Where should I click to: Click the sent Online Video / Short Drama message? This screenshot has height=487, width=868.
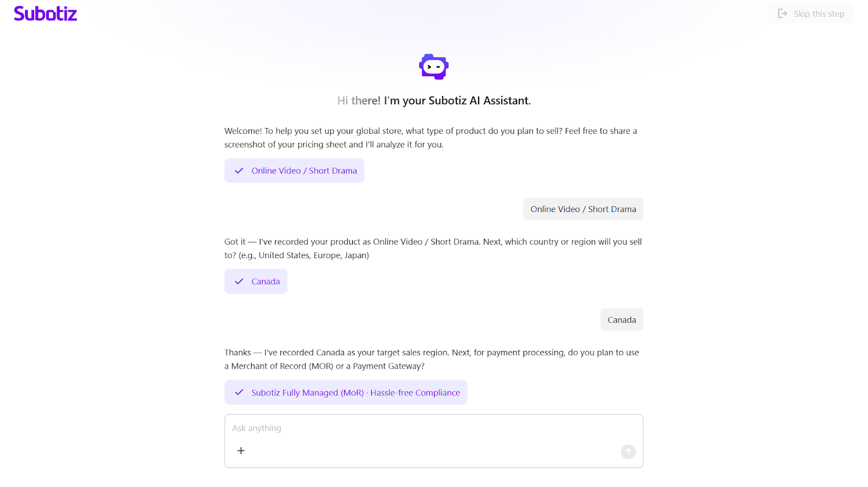tap(583, 209)
